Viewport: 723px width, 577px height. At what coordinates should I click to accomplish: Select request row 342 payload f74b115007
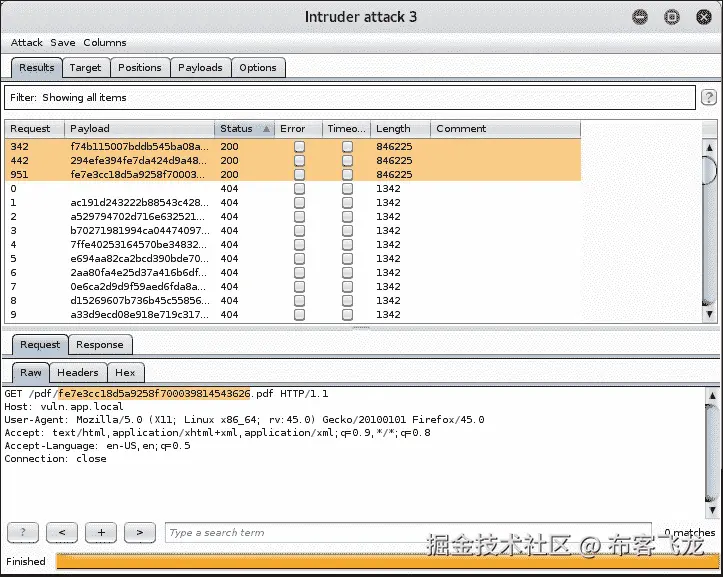[293, 147]
